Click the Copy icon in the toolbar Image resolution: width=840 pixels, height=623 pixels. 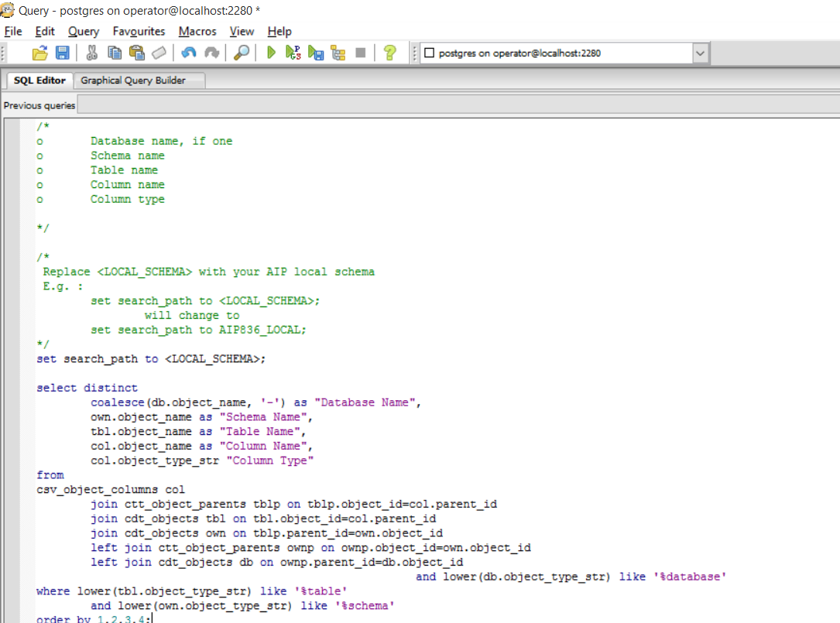coord(115,53)
